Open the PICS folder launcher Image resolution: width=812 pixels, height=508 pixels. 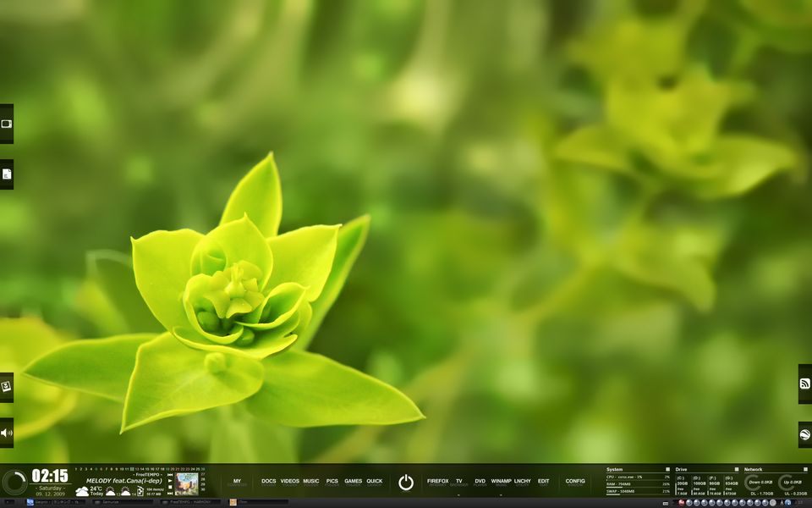(332, 482)
